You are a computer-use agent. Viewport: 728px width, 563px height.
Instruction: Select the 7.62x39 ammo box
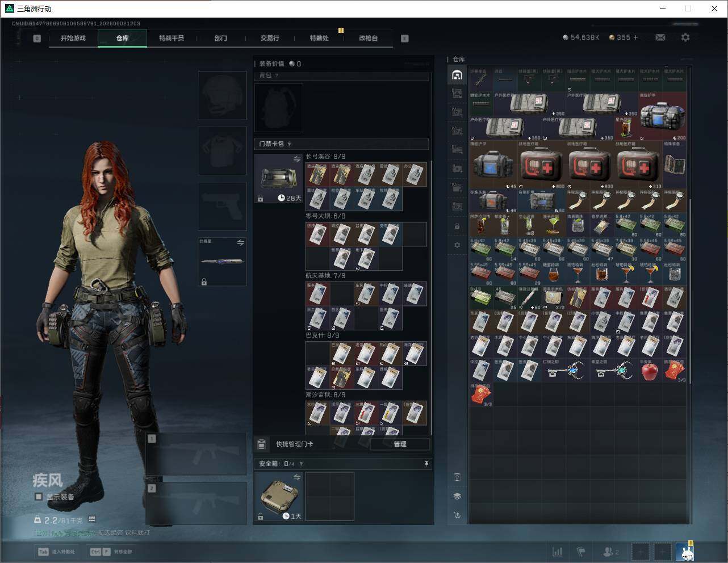(626, 249)
